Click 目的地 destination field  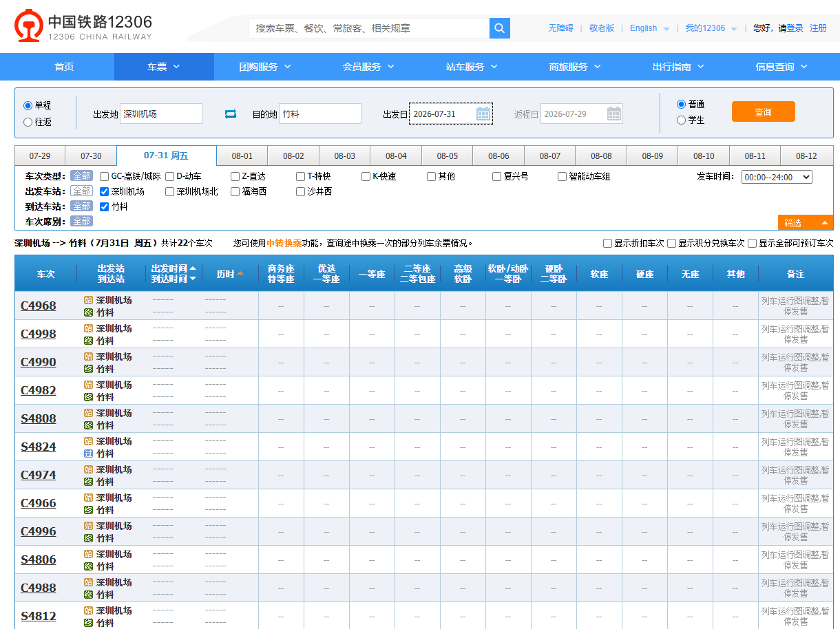(320, 114)
